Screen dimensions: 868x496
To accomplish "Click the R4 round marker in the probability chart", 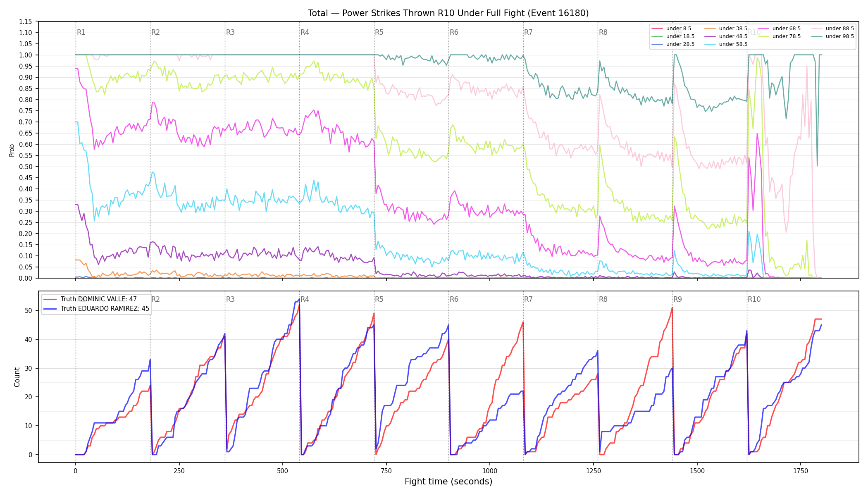I will pyautogui.click(x=305, y=32).
